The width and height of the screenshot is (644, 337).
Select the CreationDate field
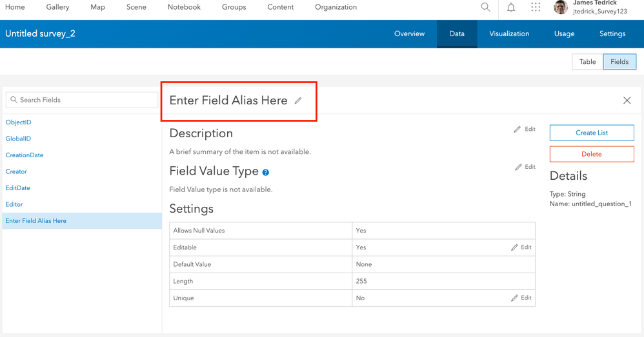point(25,155)
